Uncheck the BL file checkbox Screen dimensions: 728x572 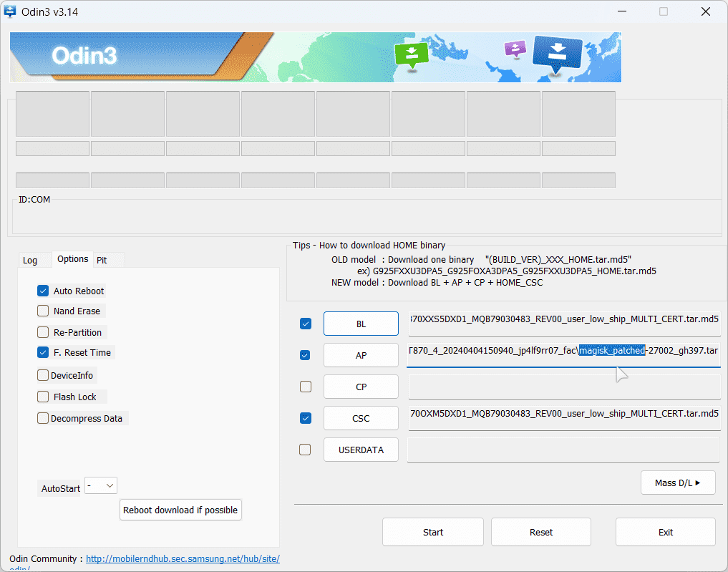[306, 324]
